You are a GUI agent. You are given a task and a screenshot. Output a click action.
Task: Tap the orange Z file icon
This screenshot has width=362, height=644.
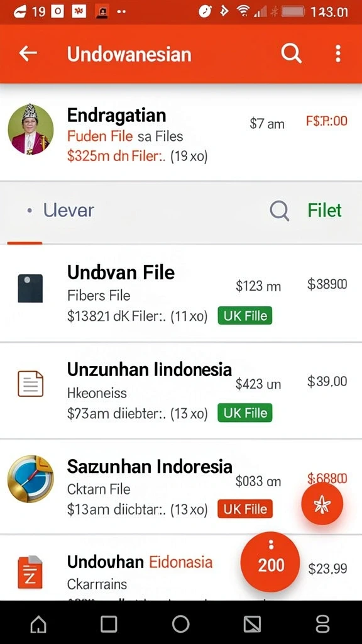pyautogui.click(x=30, y=572)
